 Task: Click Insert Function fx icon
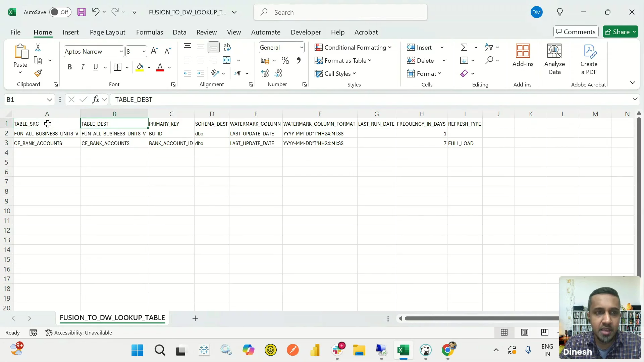coord(96,100)
